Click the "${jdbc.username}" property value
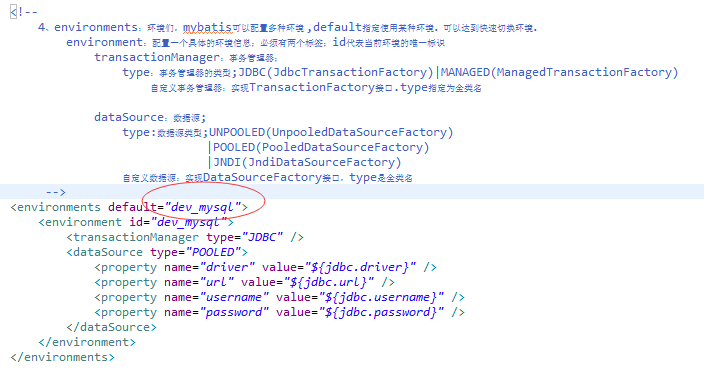 [x=381, y=298]
